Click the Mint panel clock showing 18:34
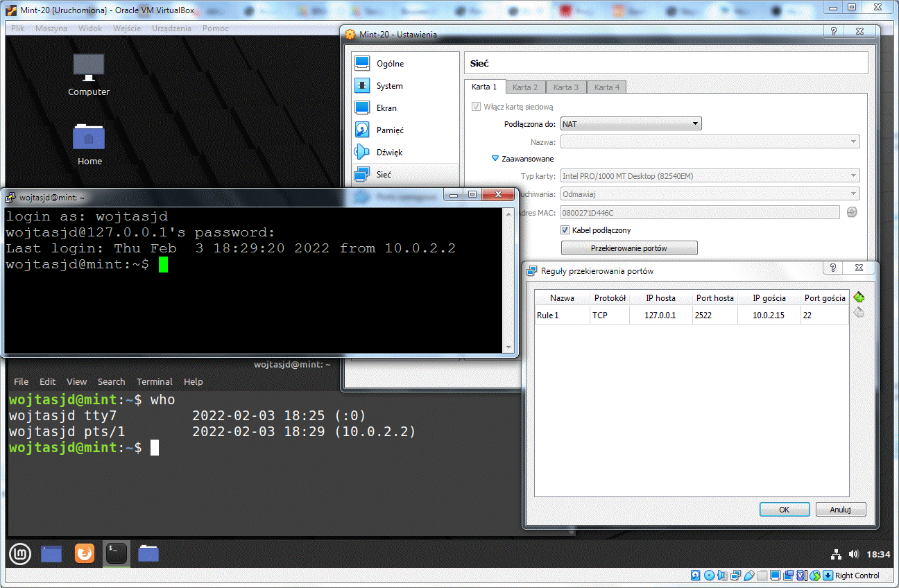This screenshot has height=588, width=899. 878,555
